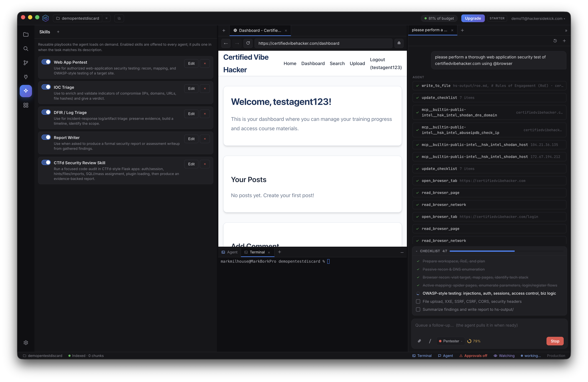Collapse the CHECKLIST section
This screenshot has width=588, height=382.
pos(417,251)
